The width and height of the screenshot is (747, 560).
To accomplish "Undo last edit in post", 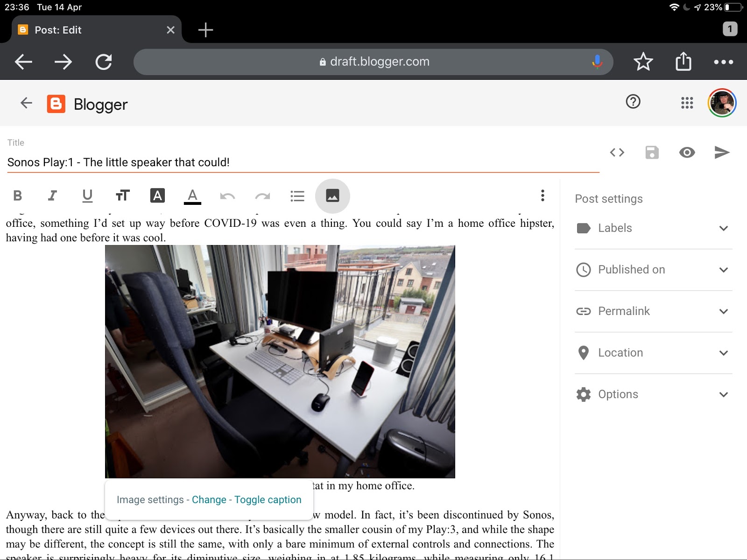I will tap(227, 196).
